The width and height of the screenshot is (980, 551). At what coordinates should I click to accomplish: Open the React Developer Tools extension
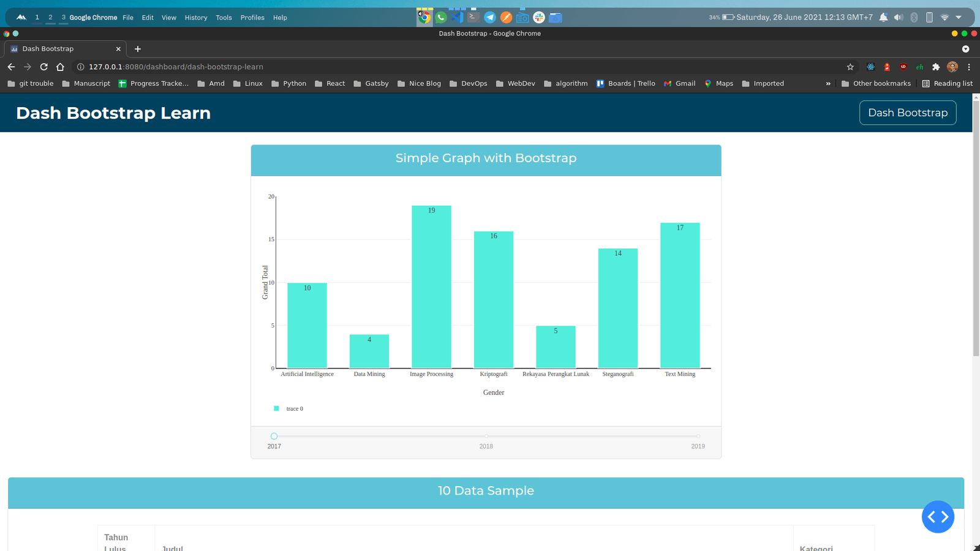point(871,67)
